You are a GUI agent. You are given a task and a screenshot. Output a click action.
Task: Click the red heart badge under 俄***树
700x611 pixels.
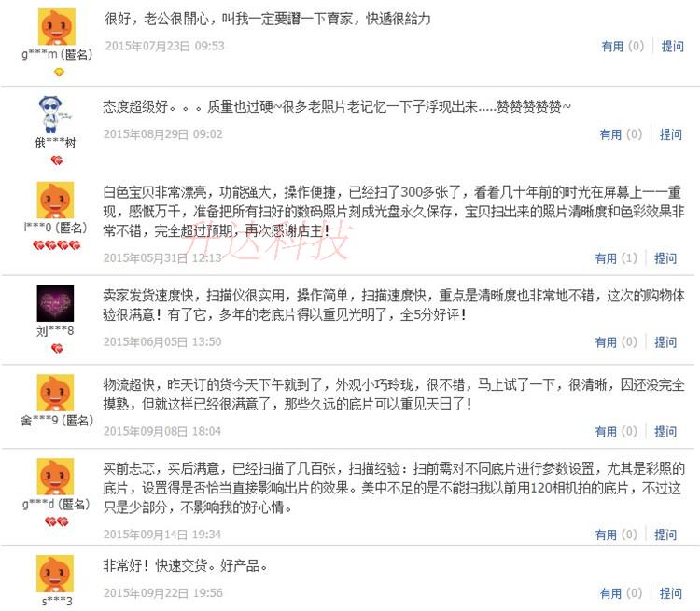point(57,160)
